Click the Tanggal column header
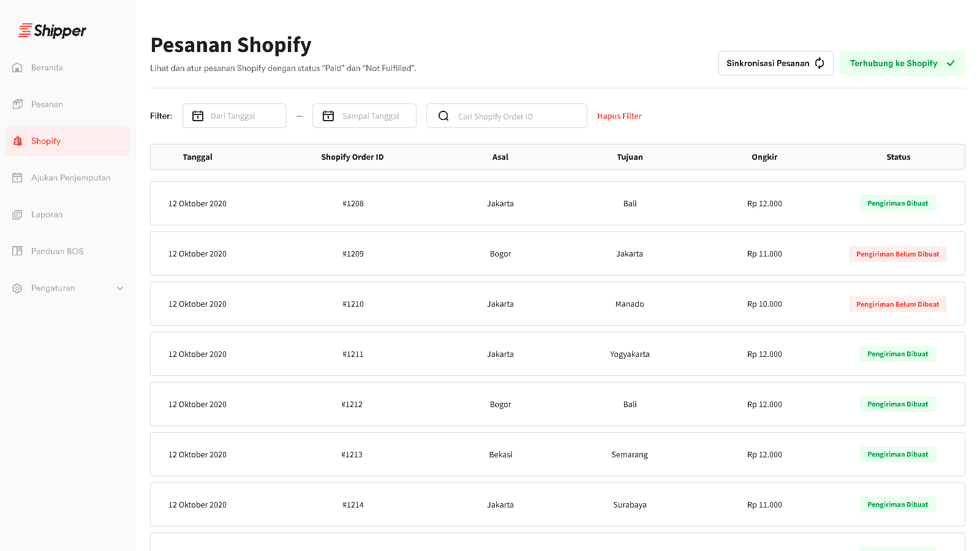Viewport: 980px width, 551px height. pyautogui.click(x=197, y=157)
